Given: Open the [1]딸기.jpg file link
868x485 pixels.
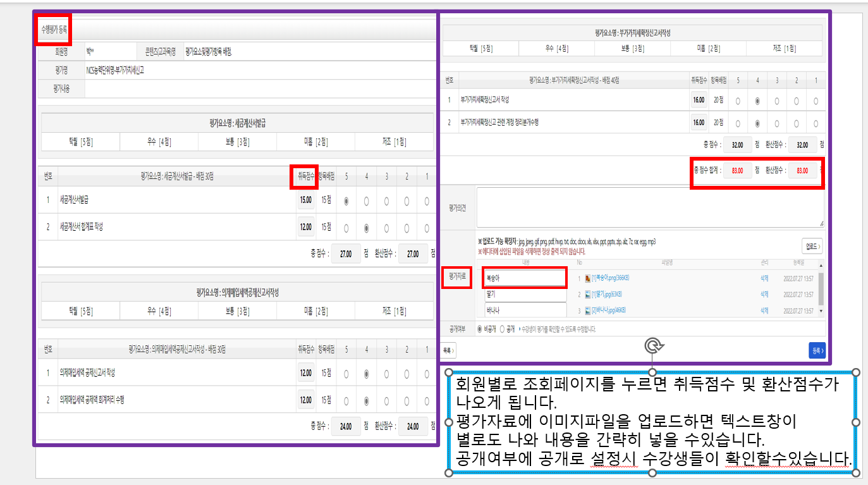Looking at the screenshot, I should [x=606, y=295].
